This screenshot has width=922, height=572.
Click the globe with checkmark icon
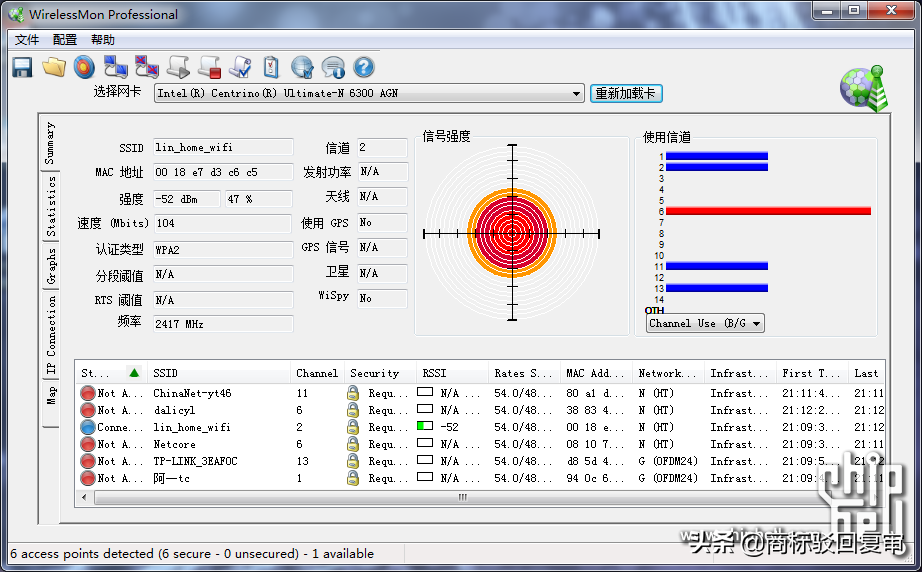pyautogui.click(x=302, y=67)
